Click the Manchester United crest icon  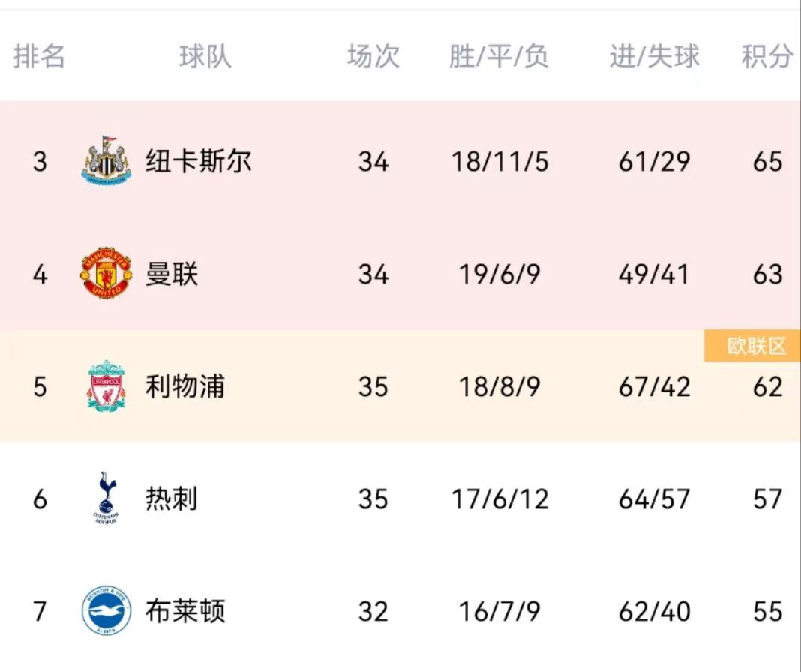click(106, 274)
